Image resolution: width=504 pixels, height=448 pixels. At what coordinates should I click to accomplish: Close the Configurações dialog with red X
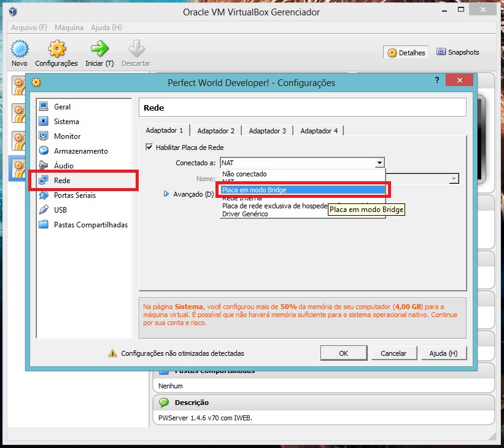460,80
